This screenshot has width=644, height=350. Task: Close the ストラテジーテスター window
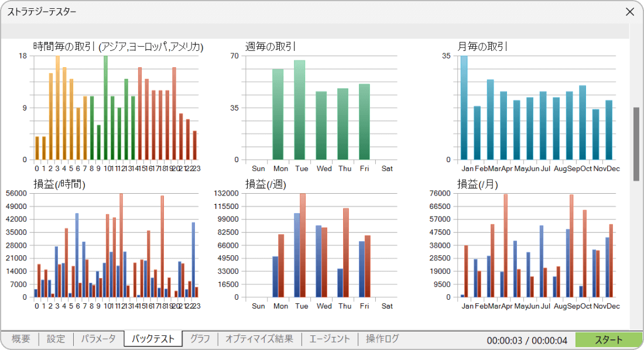(631, 12)
